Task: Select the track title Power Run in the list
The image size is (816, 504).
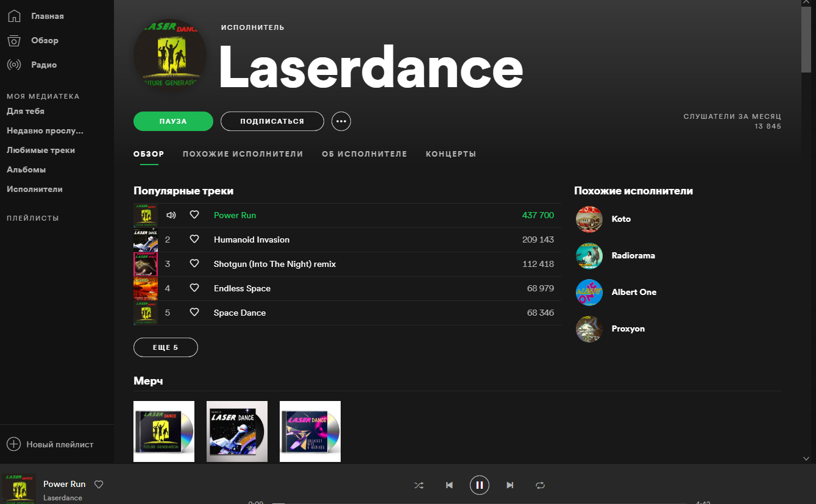Action: pyautogui.click(x=235, y=215)
